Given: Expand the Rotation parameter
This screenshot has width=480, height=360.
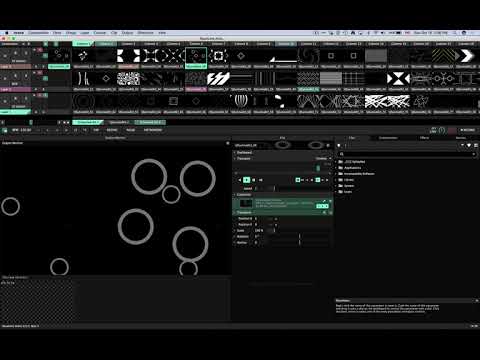Looking at the screenshot, I should [235, 237].
